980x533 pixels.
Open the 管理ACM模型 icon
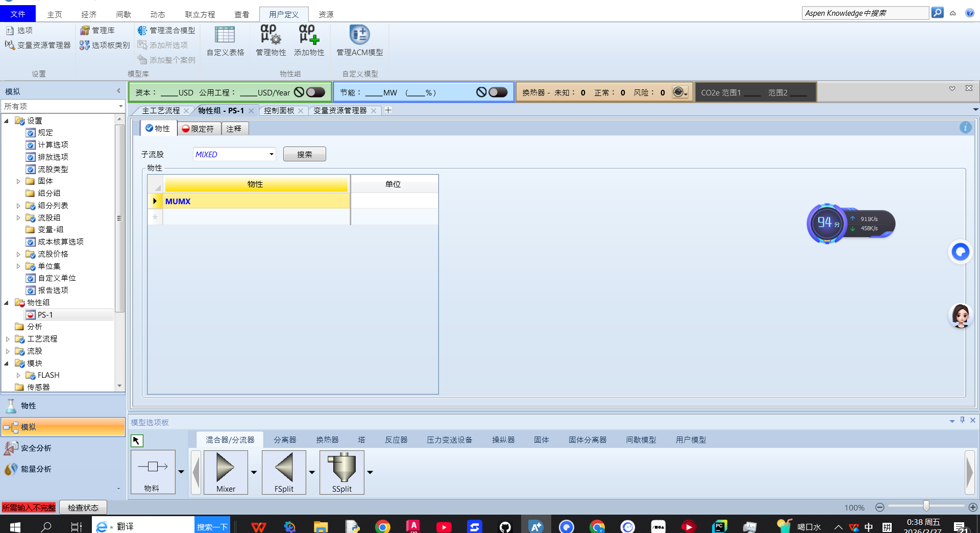click(x=359, y=36)
